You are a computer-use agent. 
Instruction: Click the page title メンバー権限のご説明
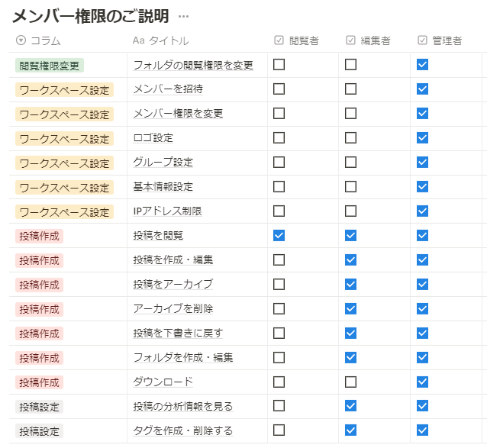tap(90, 16)
